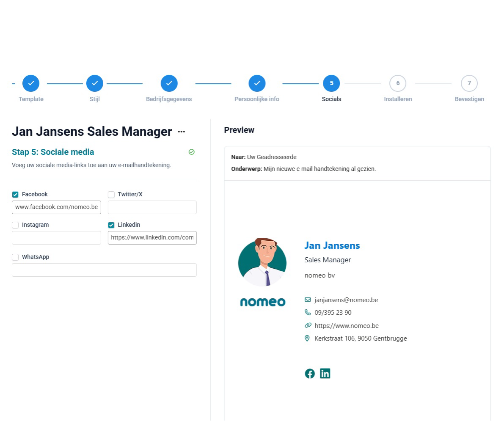Click the location pin icon by address
Viewport: 504px width, 421px height.
[x=307, y=338]
